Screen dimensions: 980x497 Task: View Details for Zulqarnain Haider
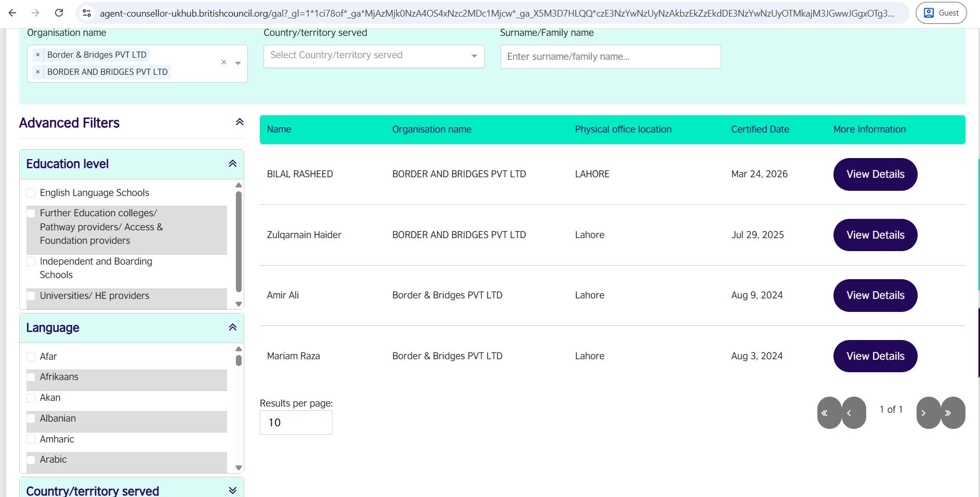[875, 235]
